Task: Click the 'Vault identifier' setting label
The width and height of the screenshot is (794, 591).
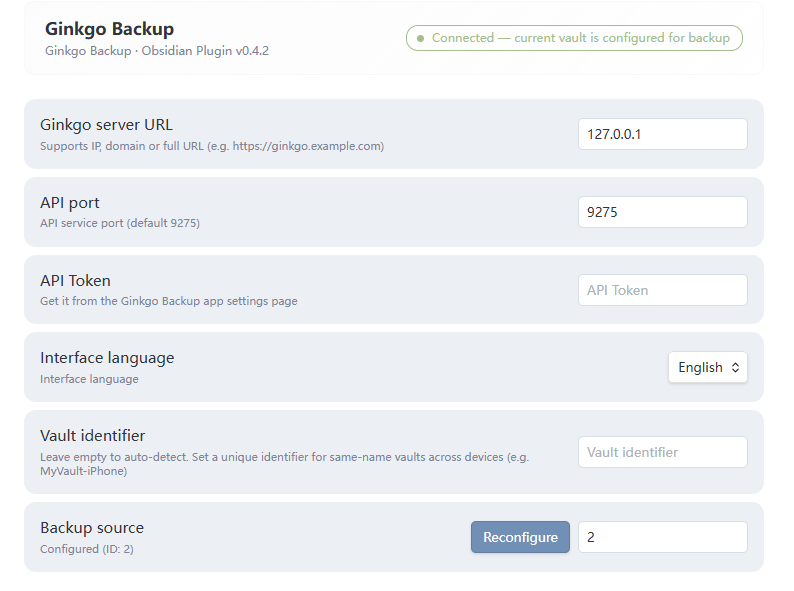Action: point(93,436)
